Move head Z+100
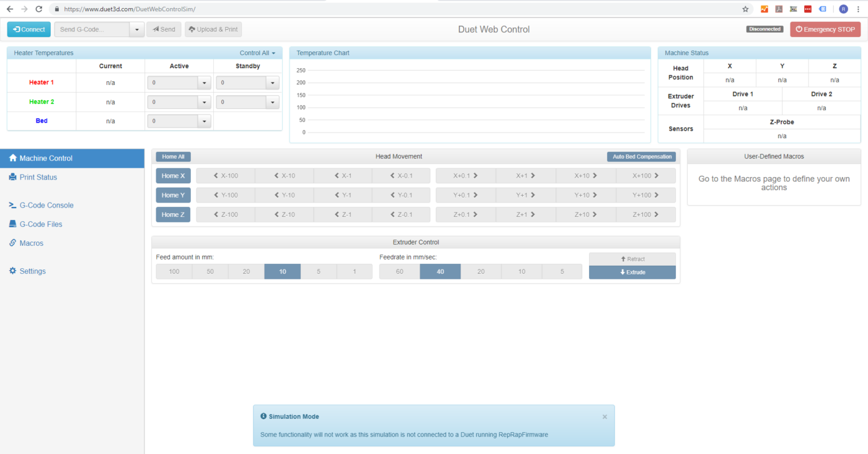 [x=646, y=214]
